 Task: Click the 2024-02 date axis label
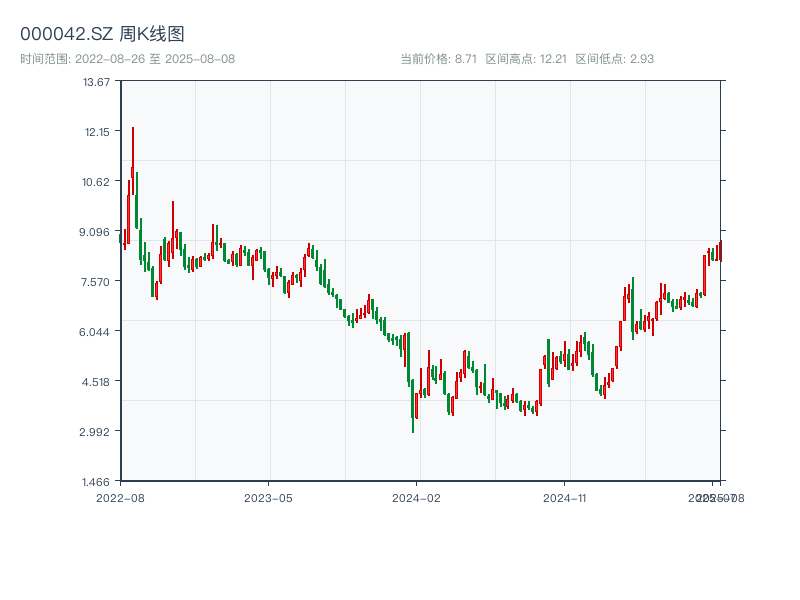(417, 497)
